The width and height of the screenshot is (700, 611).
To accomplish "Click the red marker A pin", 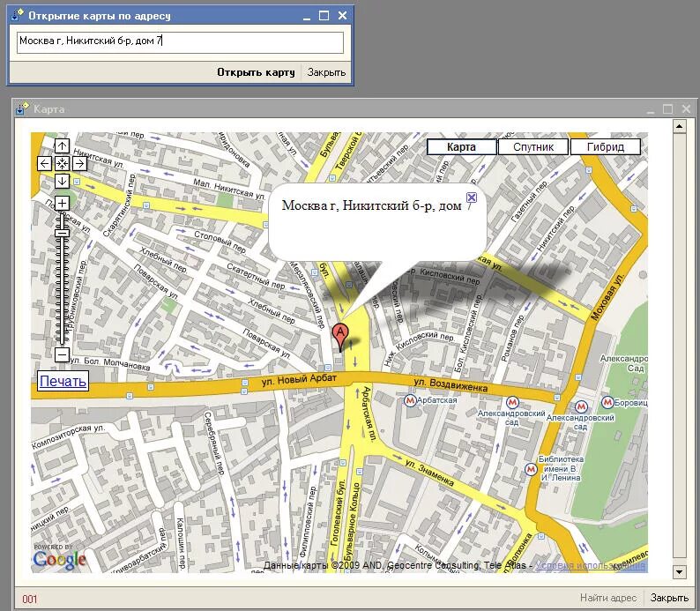I will [x=340, y=337].
